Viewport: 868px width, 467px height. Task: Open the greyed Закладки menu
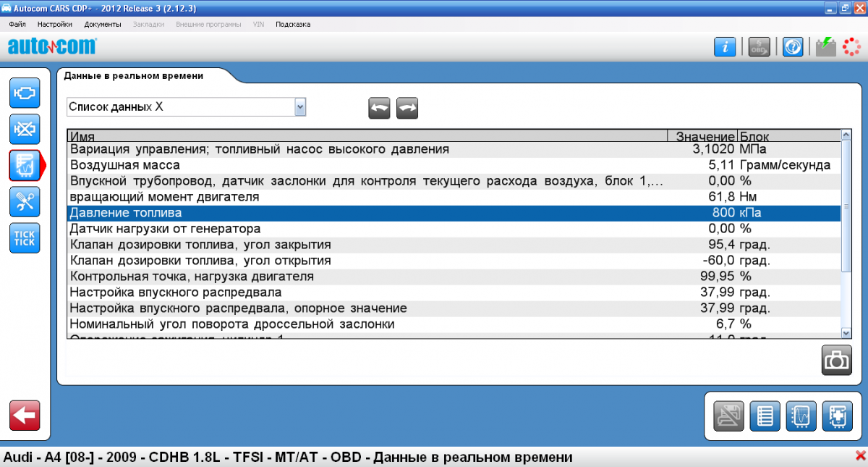tap(148, 24)
